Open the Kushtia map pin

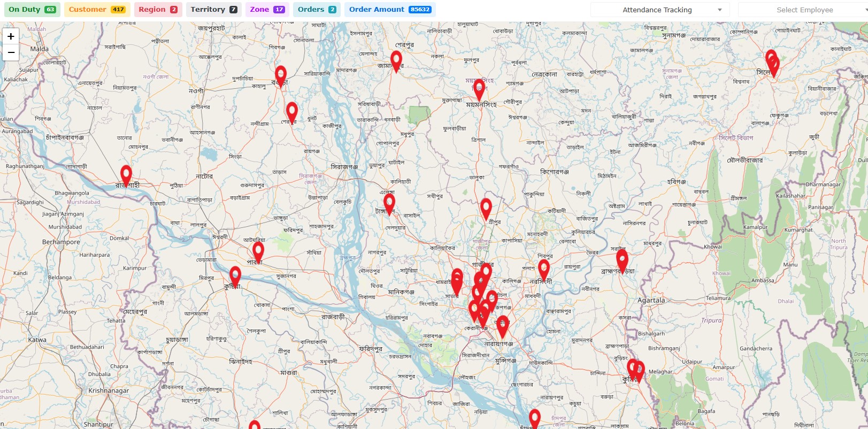(x=235, y=278)
